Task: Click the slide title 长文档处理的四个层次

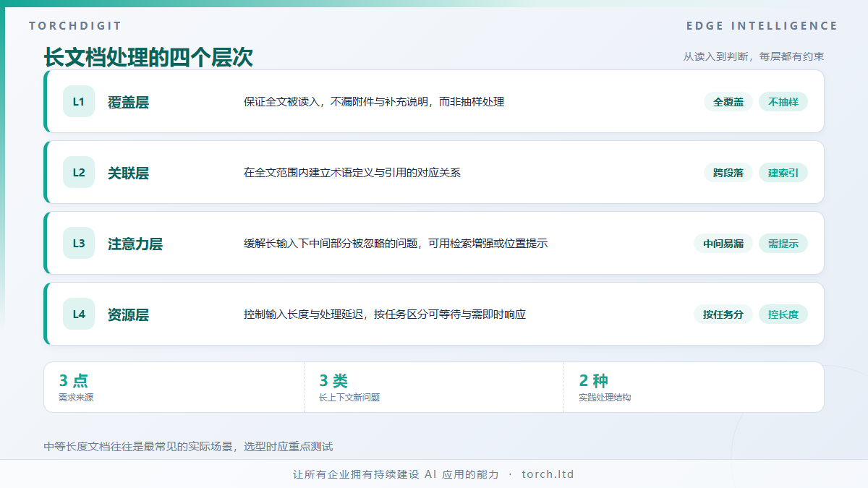Action: coord(148,57)
